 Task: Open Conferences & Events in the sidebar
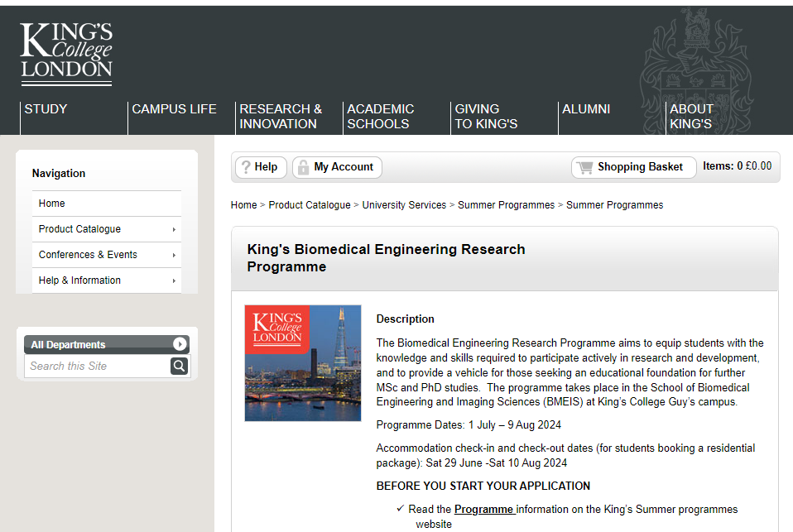pyautogui.click(x=88, y=255)
